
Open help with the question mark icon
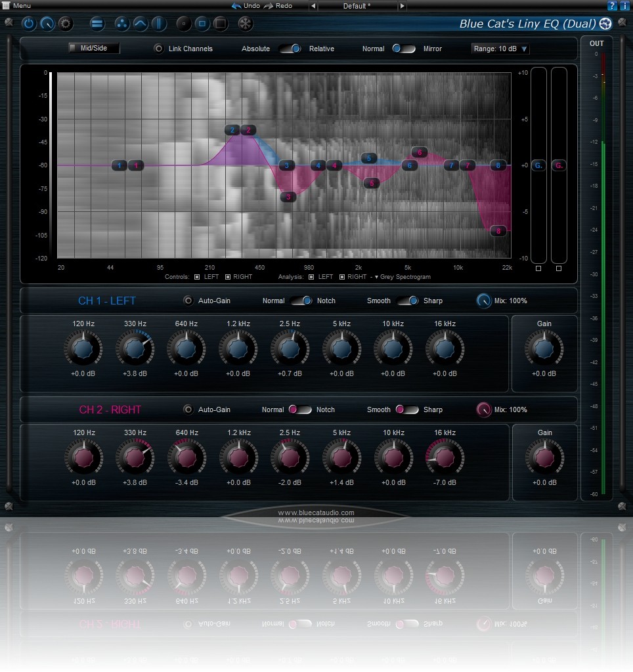(612, 5)
